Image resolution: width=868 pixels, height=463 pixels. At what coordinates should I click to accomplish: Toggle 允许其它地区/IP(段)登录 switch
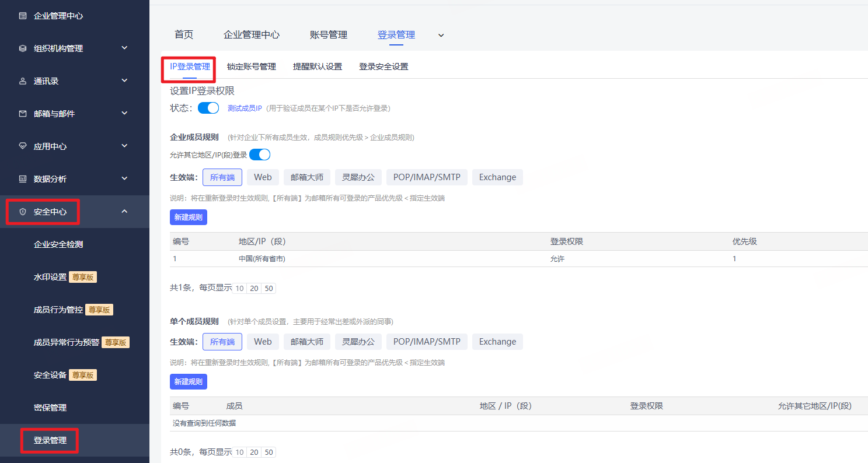(260, 155)
